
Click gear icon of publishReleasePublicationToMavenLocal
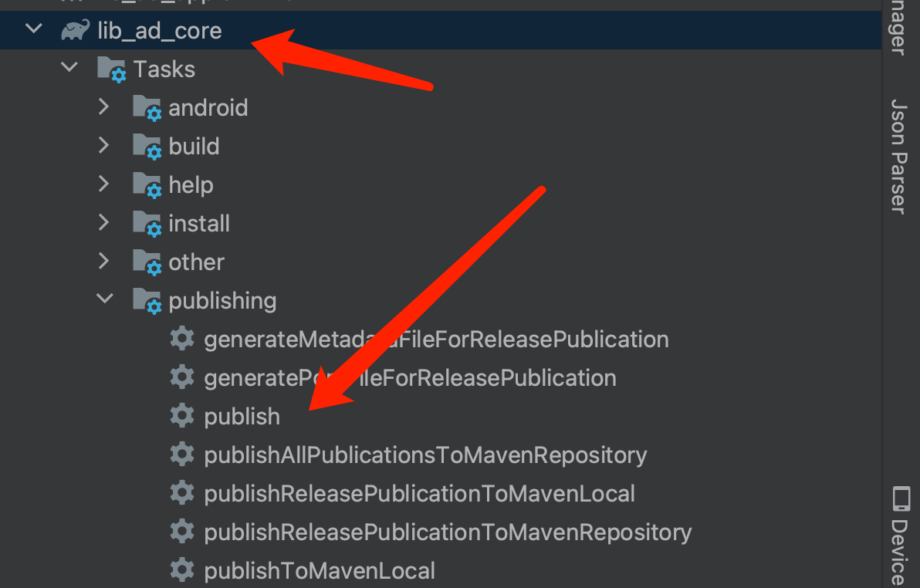(182, 493)
